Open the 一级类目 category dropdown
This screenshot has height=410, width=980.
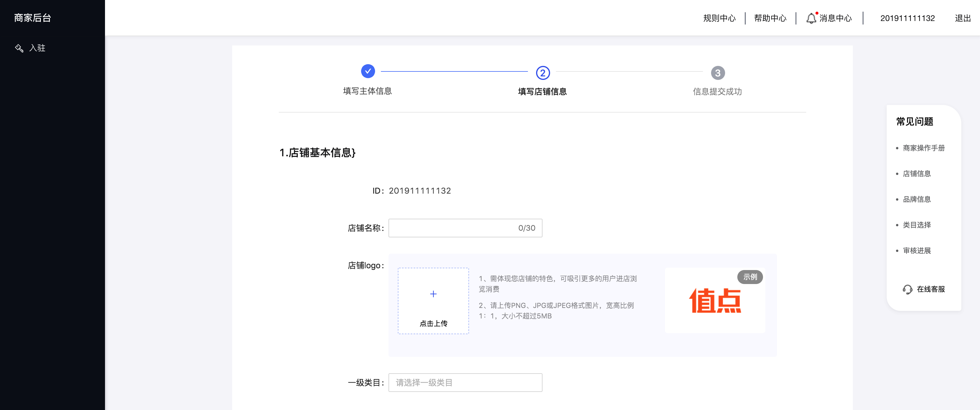(x=465, y=382)
